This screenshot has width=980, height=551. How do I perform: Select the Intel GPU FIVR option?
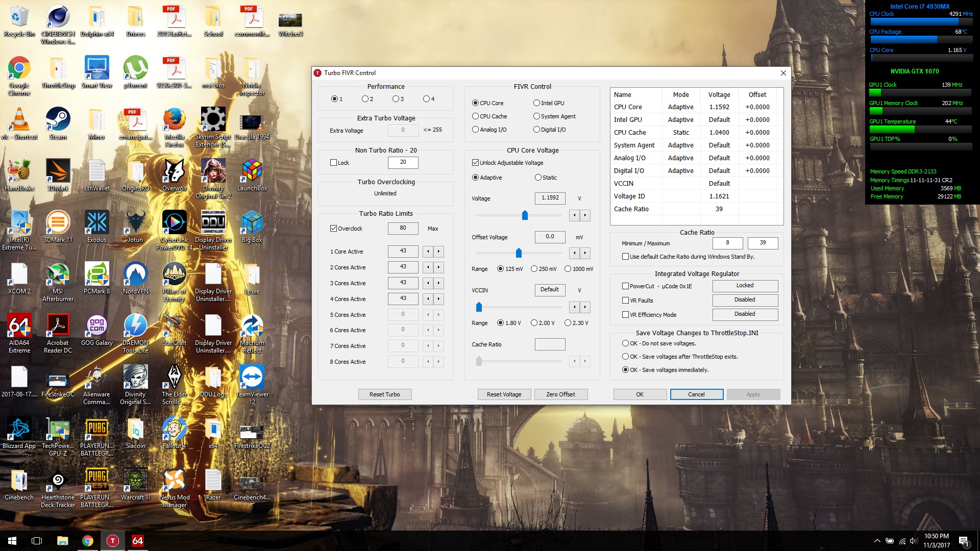pyautogui.click(x=549, y=103)
